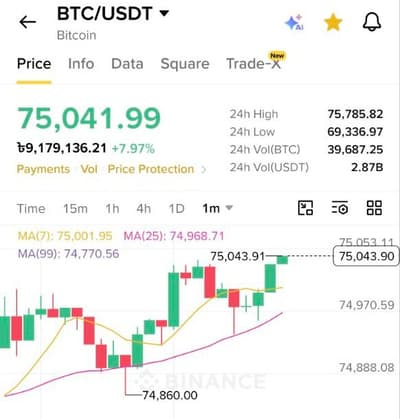The width and height of the screenshot is (400, 419).
Task: Open the chart drawing tools icon
Action: pyautogui.click(x=305, y=208)
